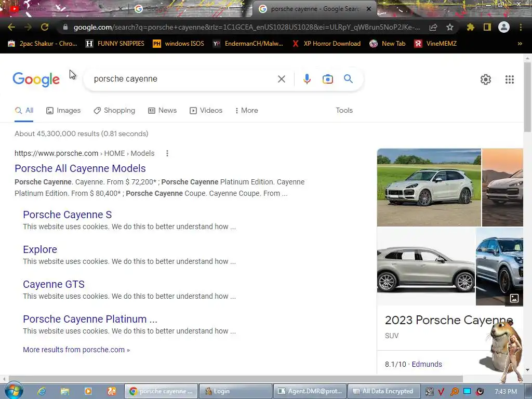Screen dimensions: 532x399
Task: Open the options dots beside porsche.com result
Action: coord(167,153)
